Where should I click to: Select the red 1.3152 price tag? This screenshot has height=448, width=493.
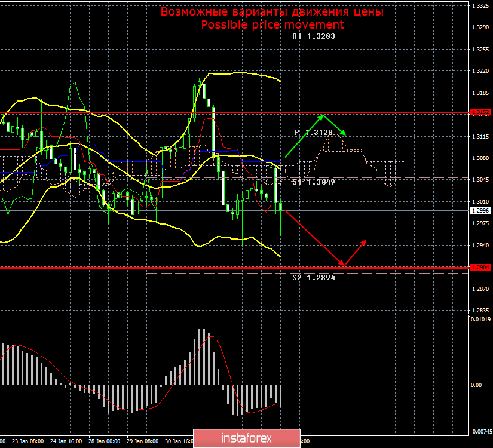[480, 112]
